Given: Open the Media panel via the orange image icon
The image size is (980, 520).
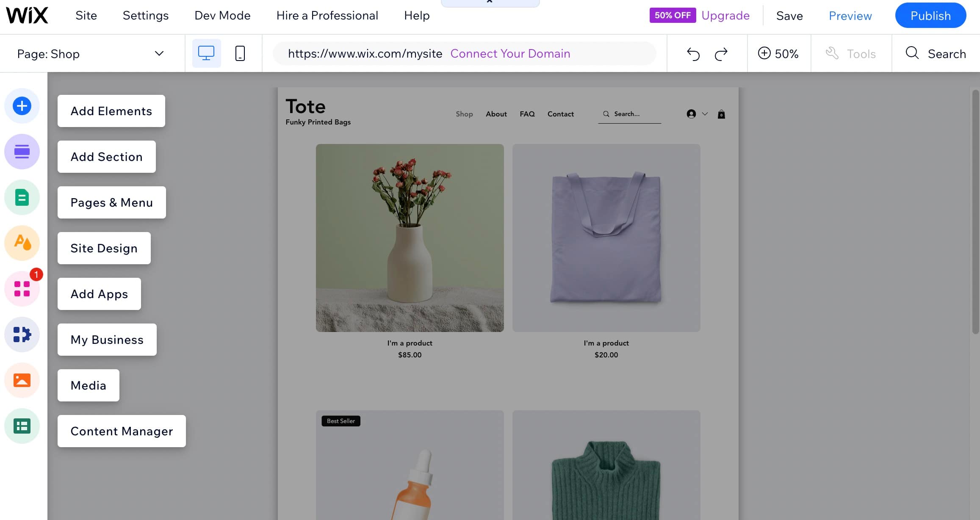Looking at the screenshot, I should [22, 380].
